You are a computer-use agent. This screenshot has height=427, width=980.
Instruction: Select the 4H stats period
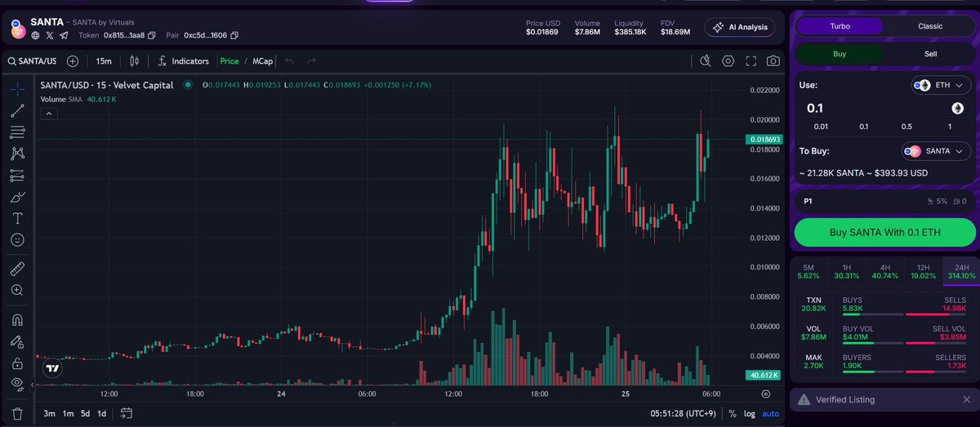tap(885, 272)
